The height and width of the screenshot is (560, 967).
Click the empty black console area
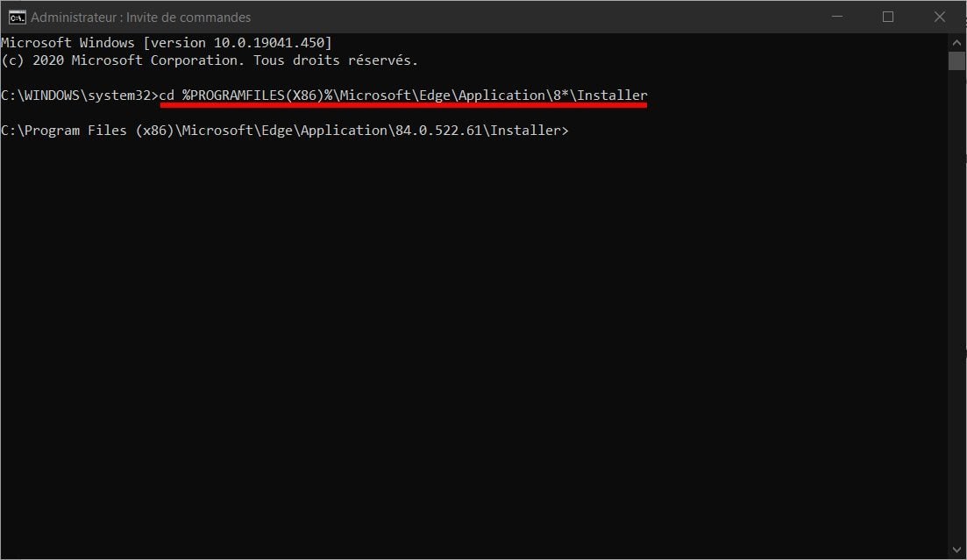pos(473,345)
